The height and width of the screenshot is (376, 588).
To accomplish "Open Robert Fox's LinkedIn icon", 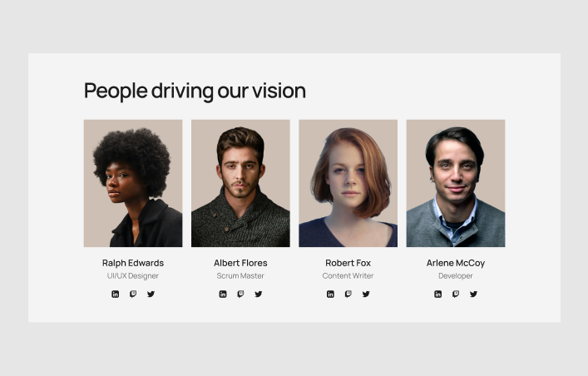I will (330, 294).
